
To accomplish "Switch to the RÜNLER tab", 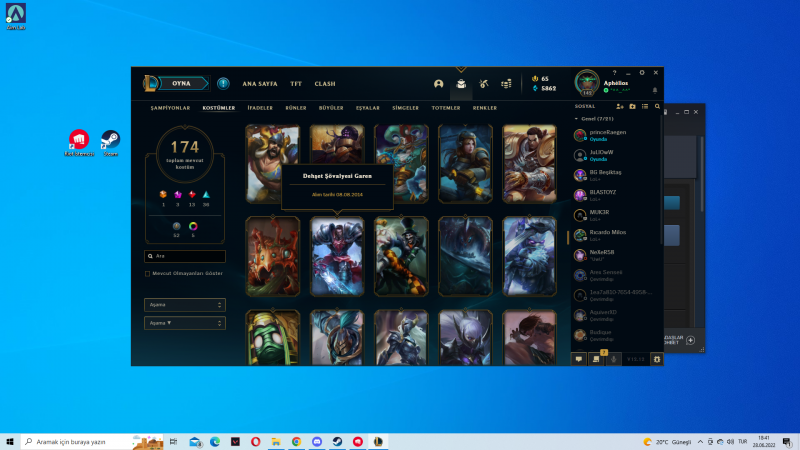I will 296,108.
